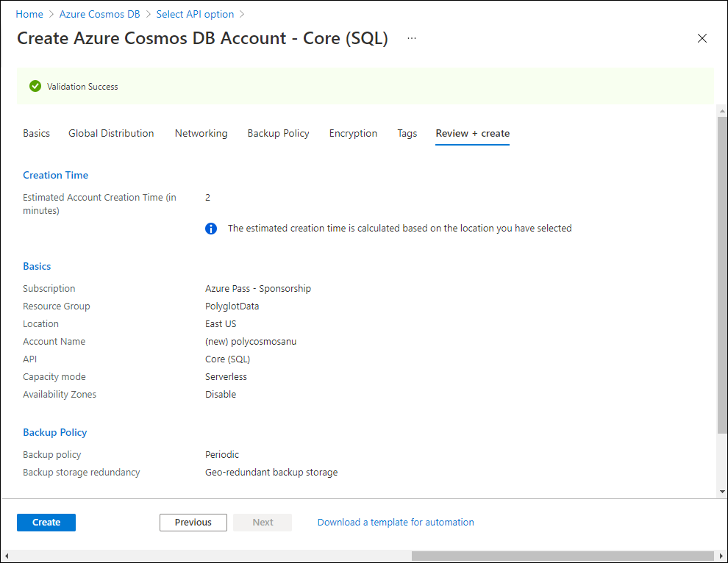Select the 'PolyglotData' resource group value

point(232,306)
